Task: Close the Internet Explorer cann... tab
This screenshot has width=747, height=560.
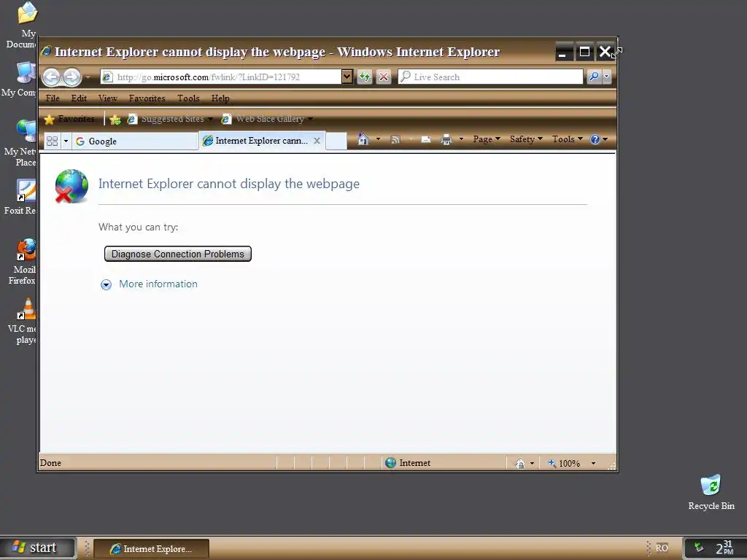Action: coord(317,141)
